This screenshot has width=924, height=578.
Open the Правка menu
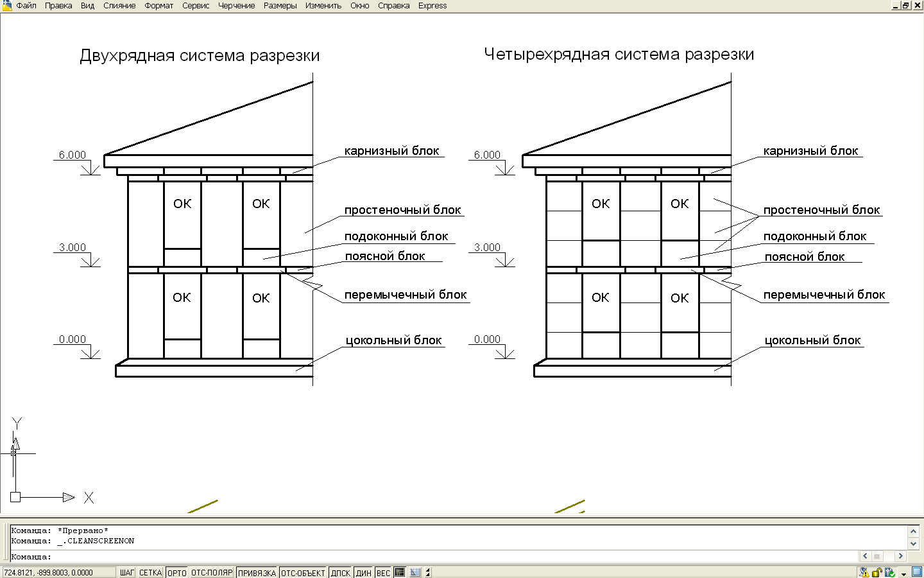point(58,6)
